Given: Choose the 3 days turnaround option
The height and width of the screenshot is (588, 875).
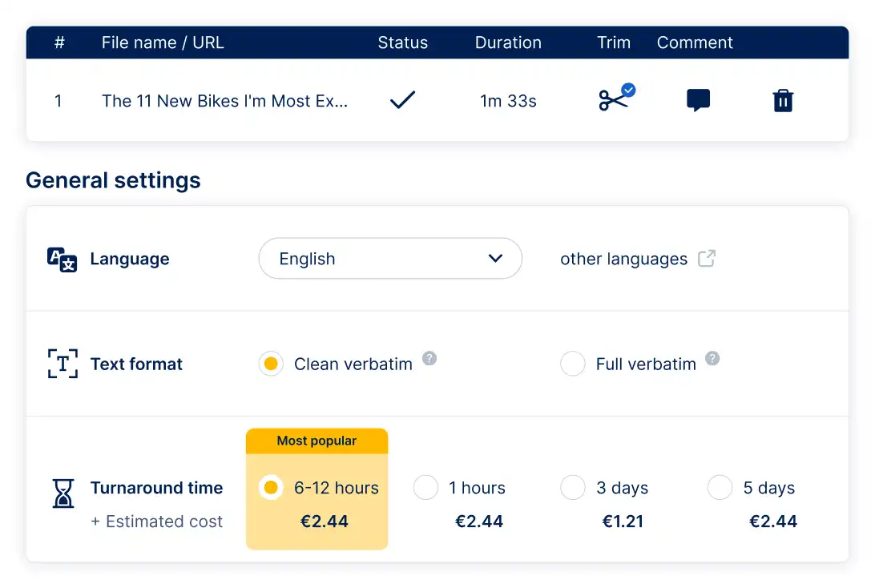Looking at the screenshot, I should [x=574, y=487].
